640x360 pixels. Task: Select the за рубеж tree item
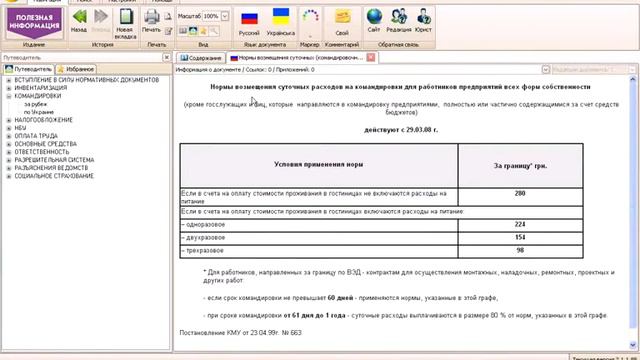pos(35,104)
